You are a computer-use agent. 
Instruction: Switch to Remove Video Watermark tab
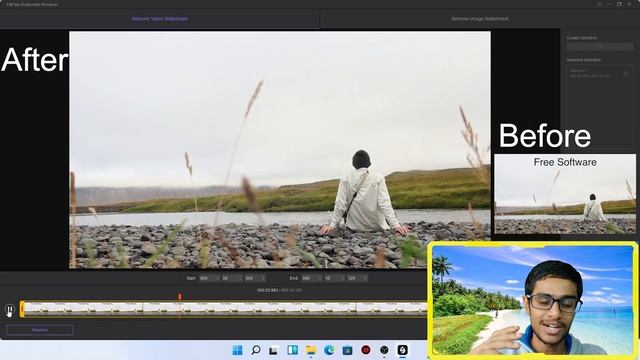(160, 19)
